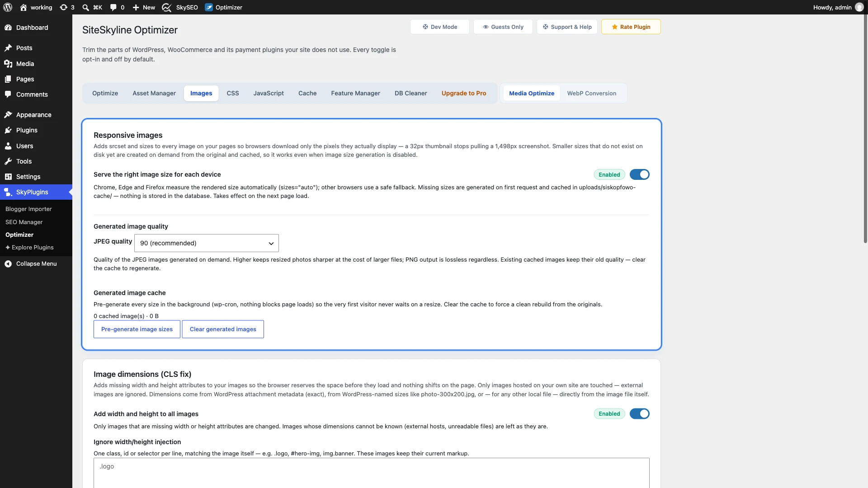Click the Plugins plug icon
This screenshot has width=868, height=488.
(x=8, y=130)
